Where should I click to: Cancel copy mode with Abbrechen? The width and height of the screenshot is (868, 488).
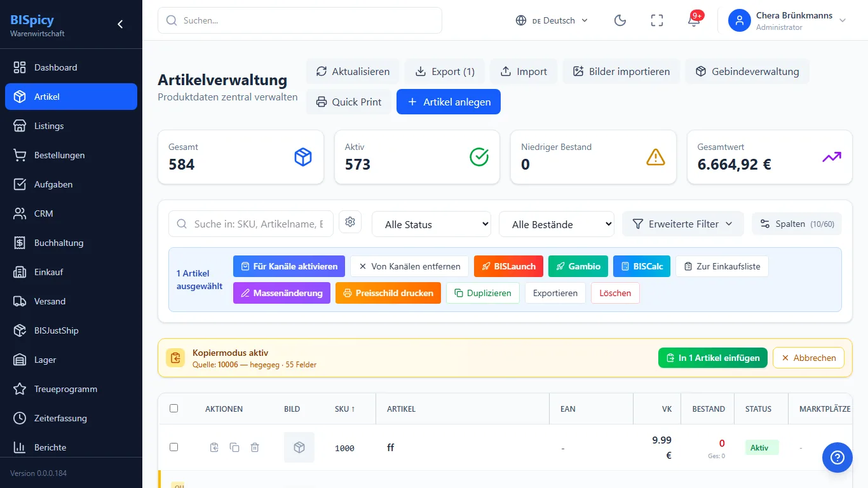pos(808,358)
